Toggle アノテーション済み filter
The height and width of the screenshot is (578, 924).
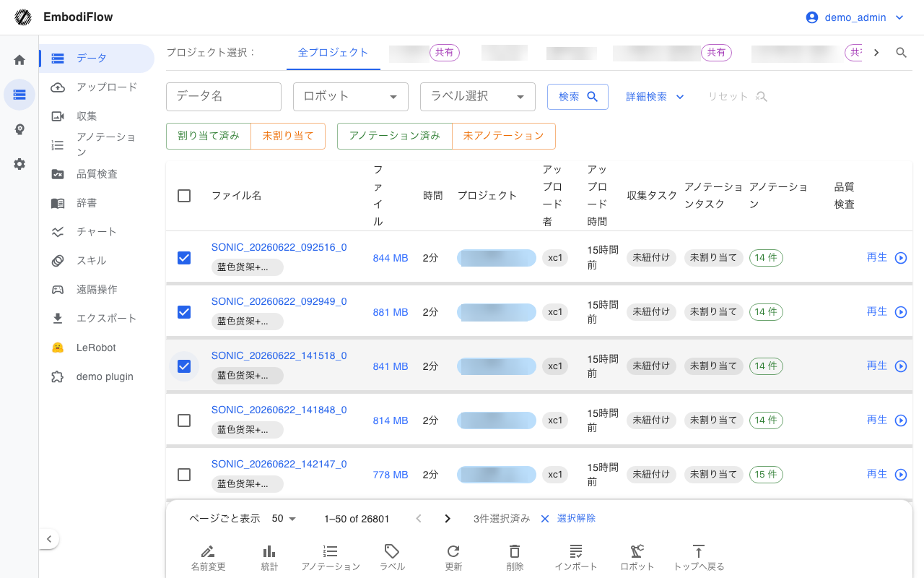click(395, 136)
